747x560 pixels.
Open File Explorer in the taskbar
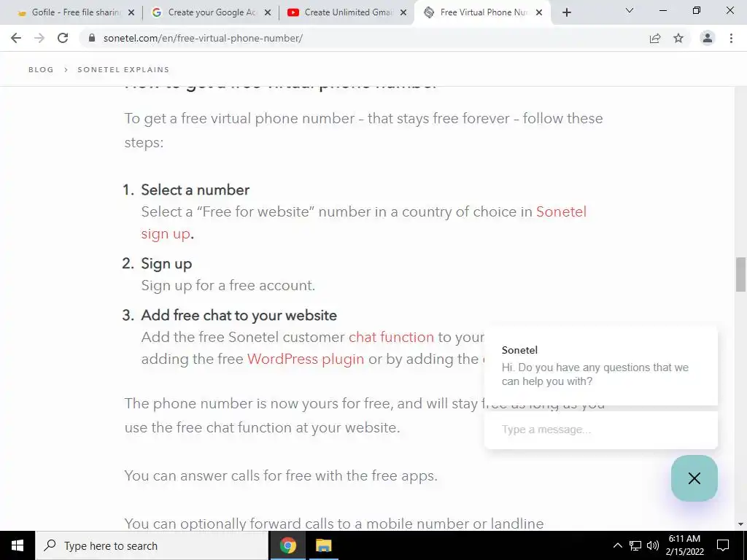coord(323,545)
